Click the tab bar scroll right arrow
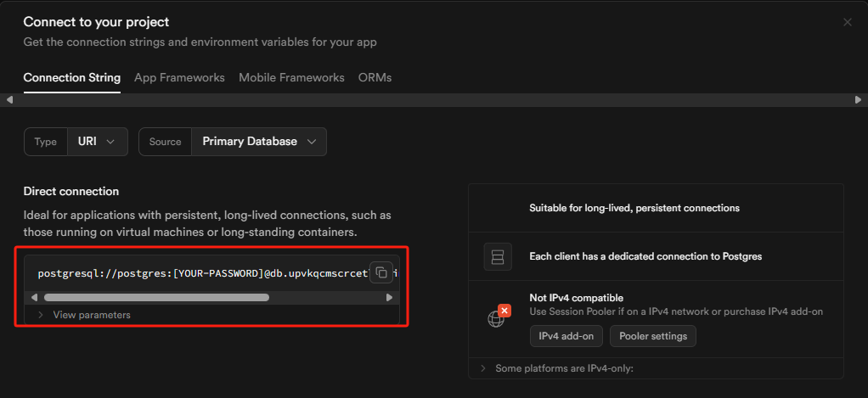 pyautogui.click(x=858, y=100)
